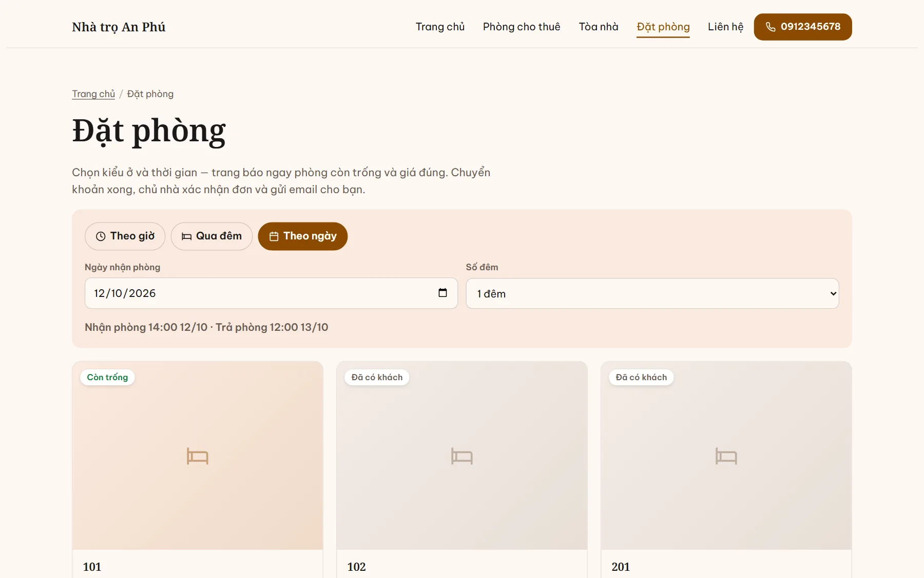Click the Ngày nhận phòng date field
This screenshot has width=924, height=578.
[271, 293]
